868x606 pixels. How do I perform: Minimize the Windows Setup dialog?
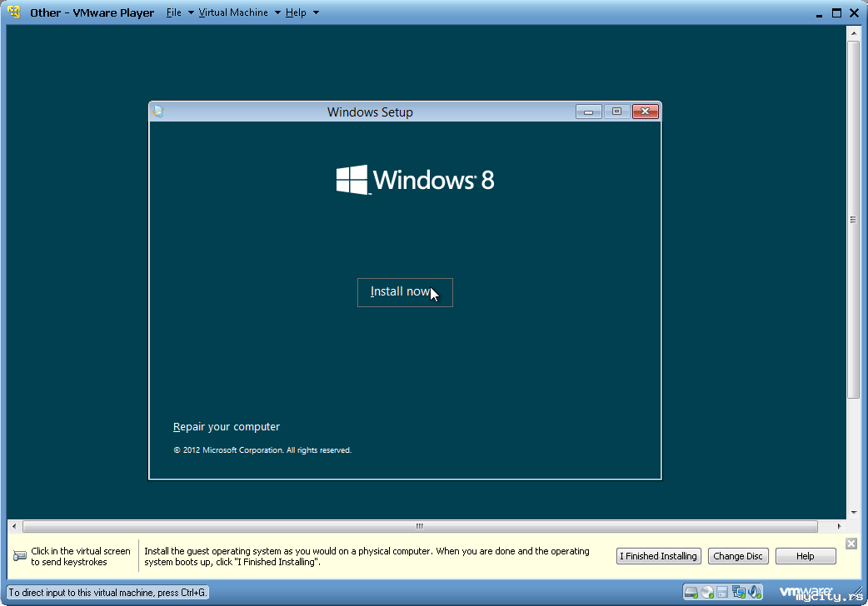[x=588, y=112]
